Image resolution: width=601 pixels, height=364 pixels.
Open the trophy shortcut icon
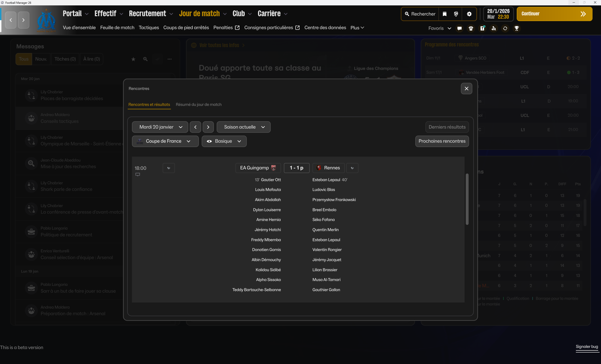pos(516,28)
